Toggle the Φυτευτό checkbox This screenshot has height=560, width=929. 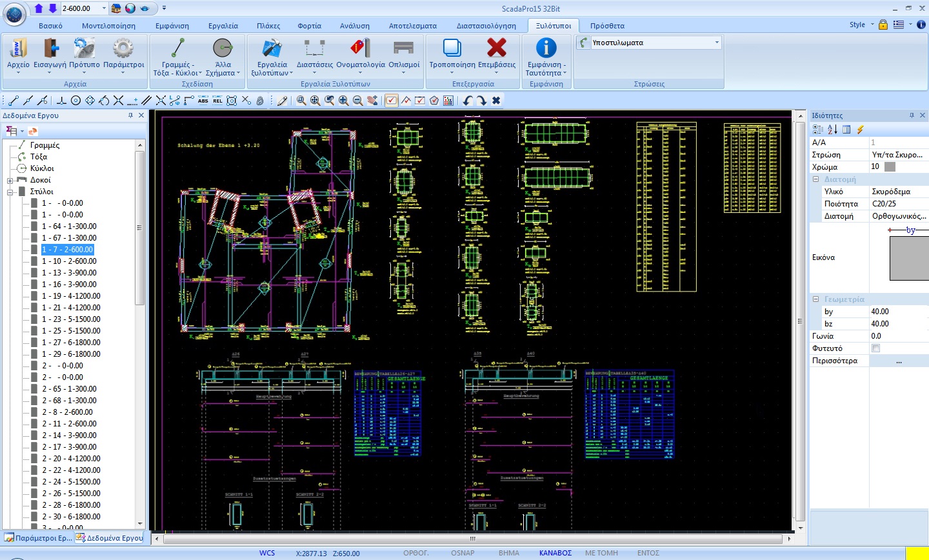coord(875,348)
